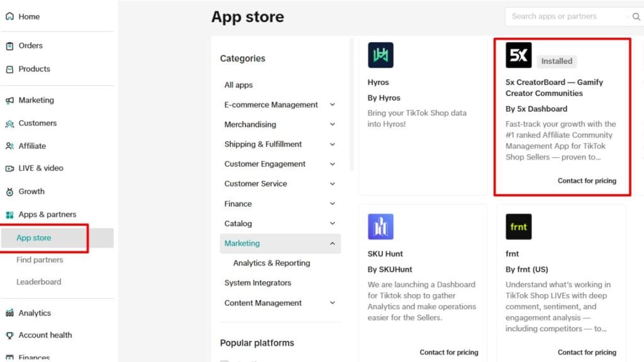644x362 pixels.
Task: Click the 5x CreatorBoard app logo
Action: (519, 55)
